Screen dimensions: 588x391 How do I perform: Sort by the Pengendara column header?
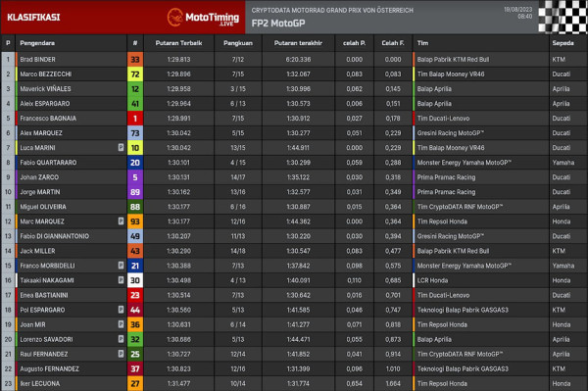point(37,43)
